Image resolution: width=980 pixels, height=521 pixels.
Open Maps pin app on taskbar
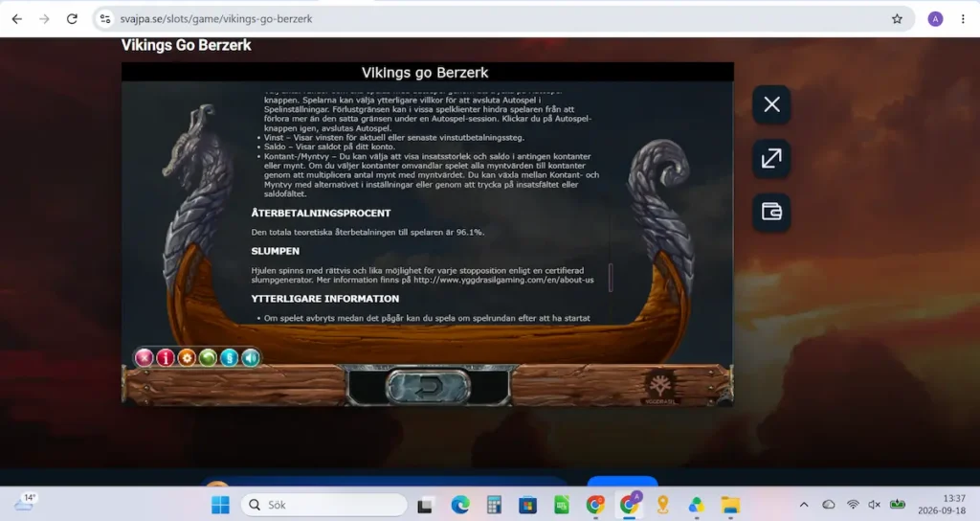coord(662,505)
